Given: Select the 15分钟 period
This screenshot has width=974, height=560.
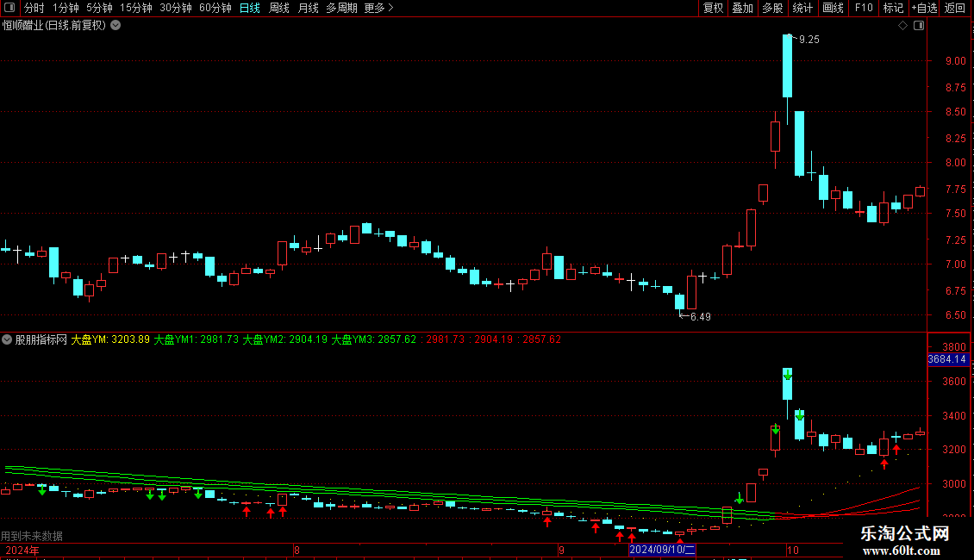Looking at the screenshot, I should [136, 8].
